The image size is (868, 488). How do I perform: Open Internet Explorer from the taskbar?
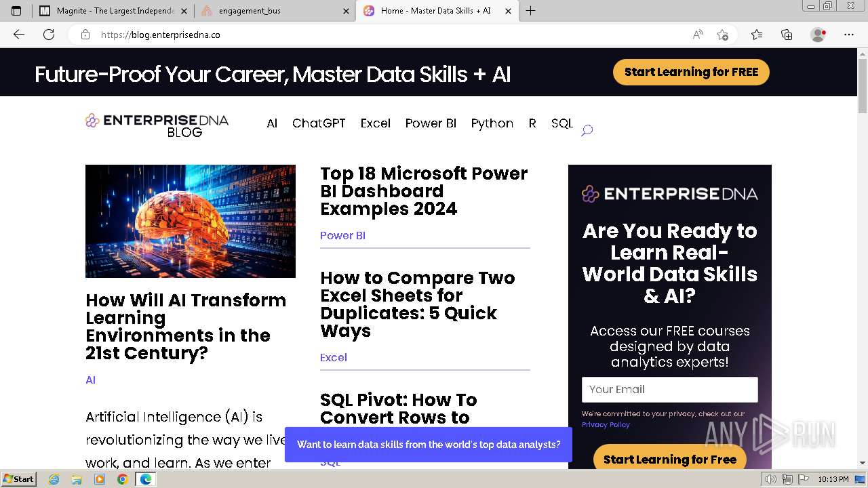click(x=54, y=479)
